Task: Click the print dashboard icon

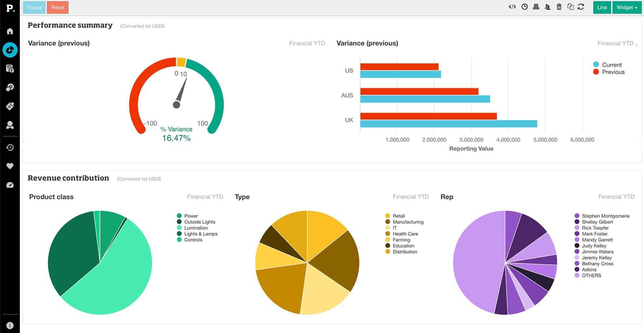Action: (x=536, y=7)
